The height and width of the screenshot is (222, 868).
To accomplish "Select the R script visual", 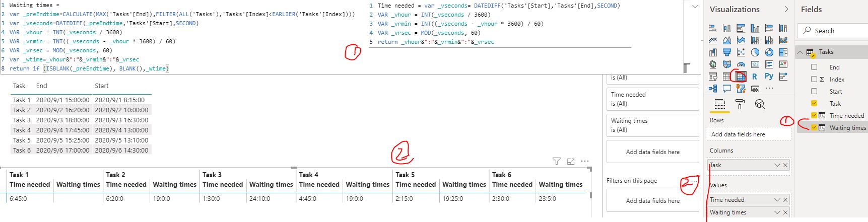I will (755, 77).
